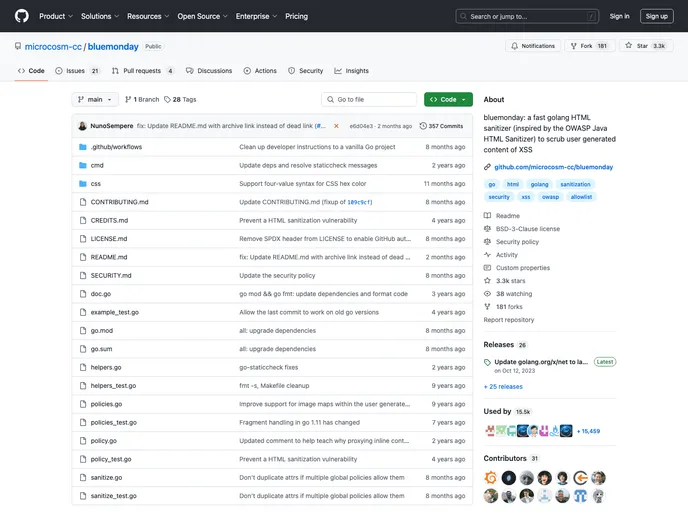Click the failed status X icon
Viewport: 688px width, 512px height.
[x=336, y=126]
